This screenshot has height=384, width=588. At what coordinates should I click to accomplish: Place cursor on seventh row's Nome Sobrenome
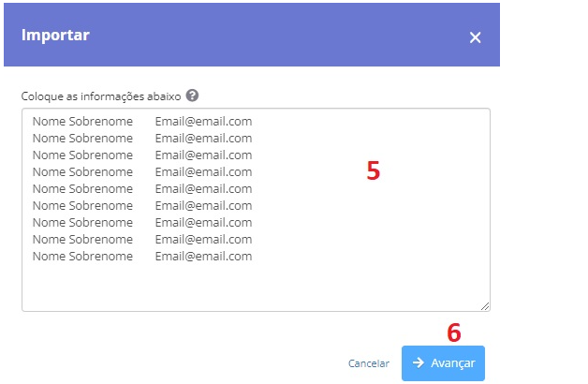[82, 223]
